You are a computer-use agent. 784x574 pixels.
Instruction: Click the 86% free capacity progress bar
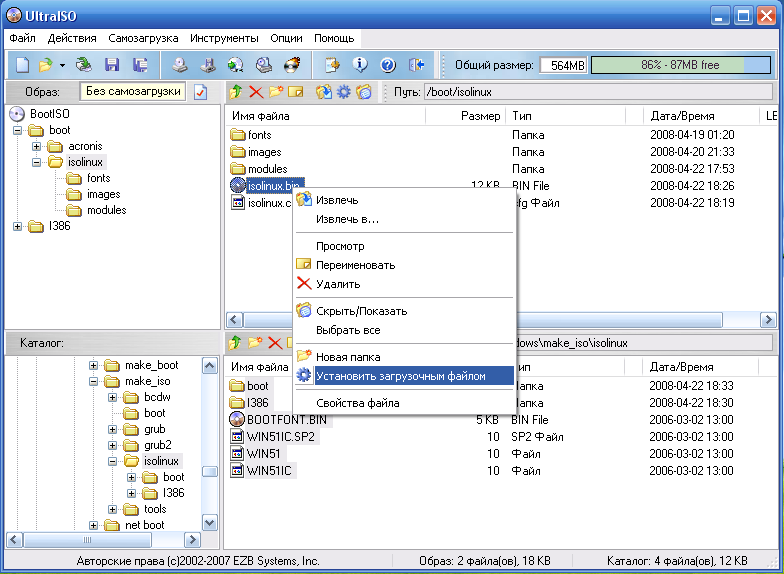(680, 65)
